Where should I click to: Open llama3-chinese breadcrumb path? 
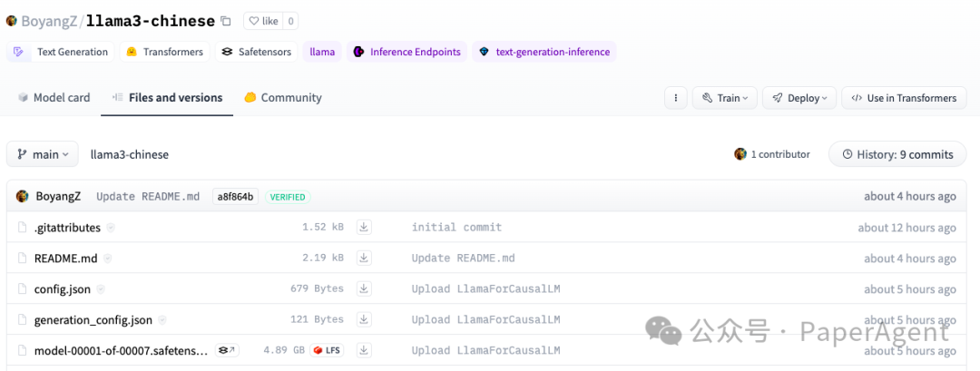(x=130, y=154)
